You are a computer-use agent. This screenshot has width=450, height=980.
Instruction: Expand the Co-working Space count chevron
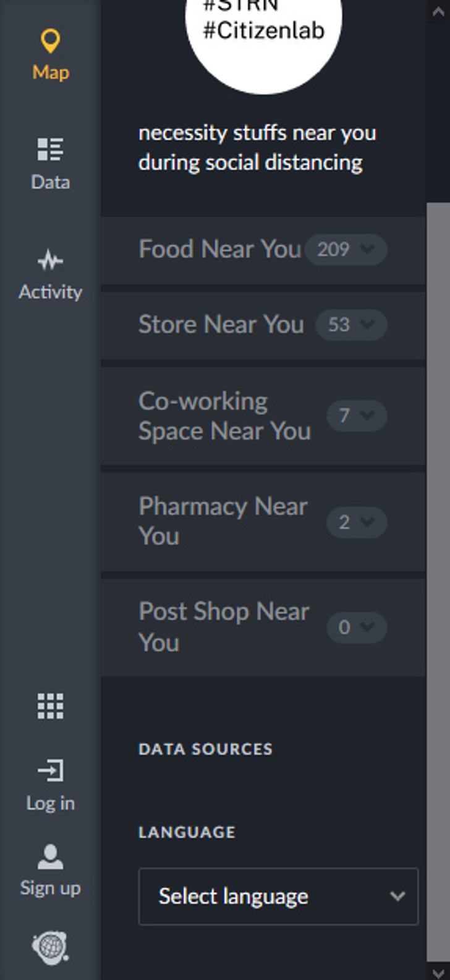pyautogui.click(x=357, y=415)
